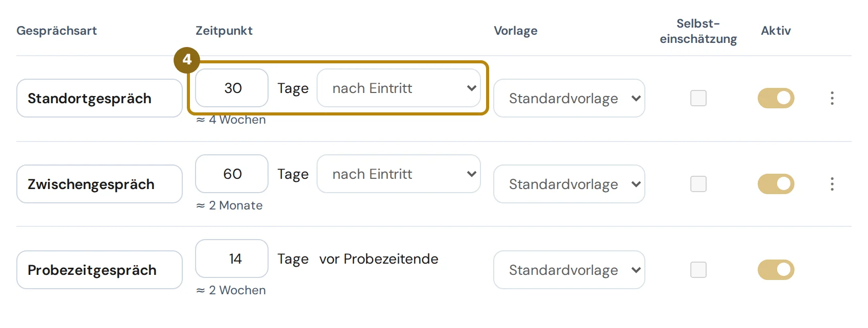The width and height of the screenshot is (868, 328).
Task: Toggle Aktiv switch for Zwischengespräch
Action: pos(776,184)
